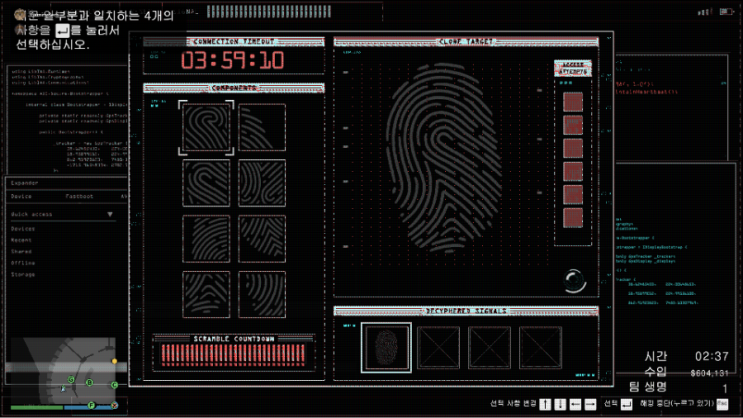Click the top progress bar strip
This screenshot has height=418, width=743.
coord(269,12)
